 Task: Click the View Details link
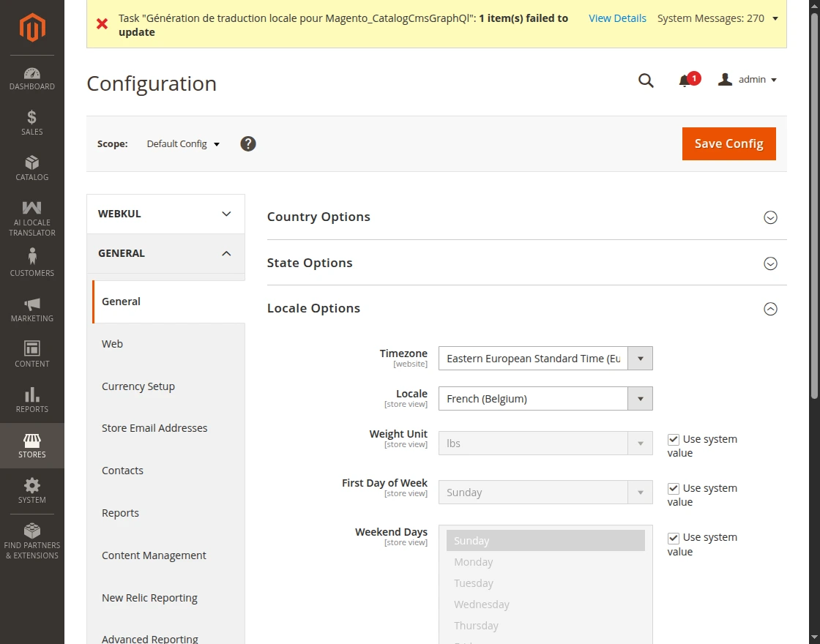[x=617, y=18]
